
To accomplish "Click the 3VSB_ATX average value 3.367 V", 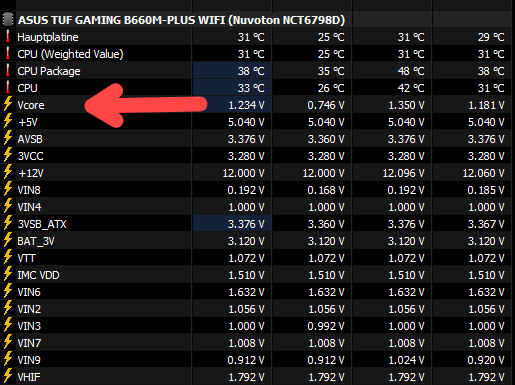I will [486, 224].
